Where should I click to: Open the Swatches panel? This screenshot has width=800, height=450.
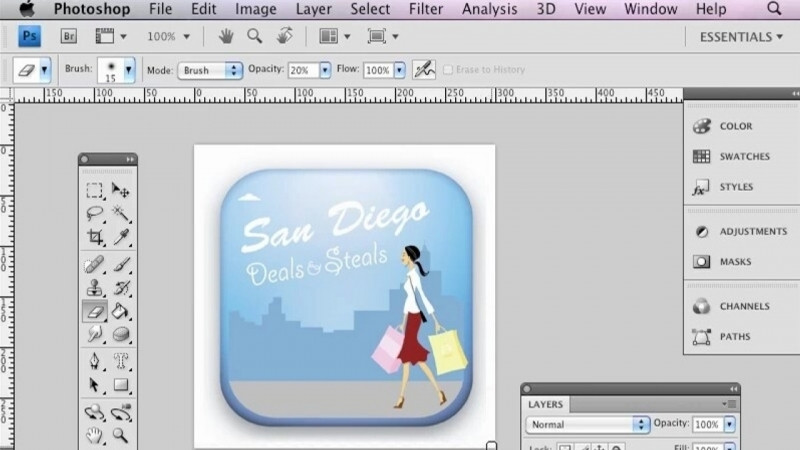(x=744, y=157)
